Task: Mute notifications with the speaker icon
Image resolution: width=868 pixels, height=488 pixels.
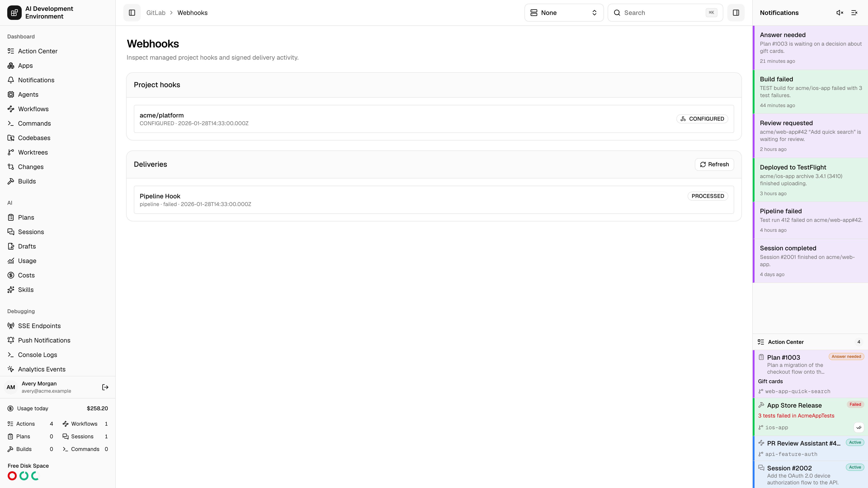Action: 840,13
